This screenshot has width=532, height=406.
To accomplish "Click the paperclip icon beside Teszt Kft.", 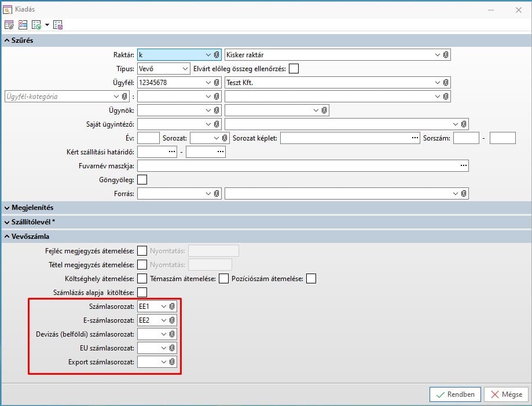I will click(446, 83).
